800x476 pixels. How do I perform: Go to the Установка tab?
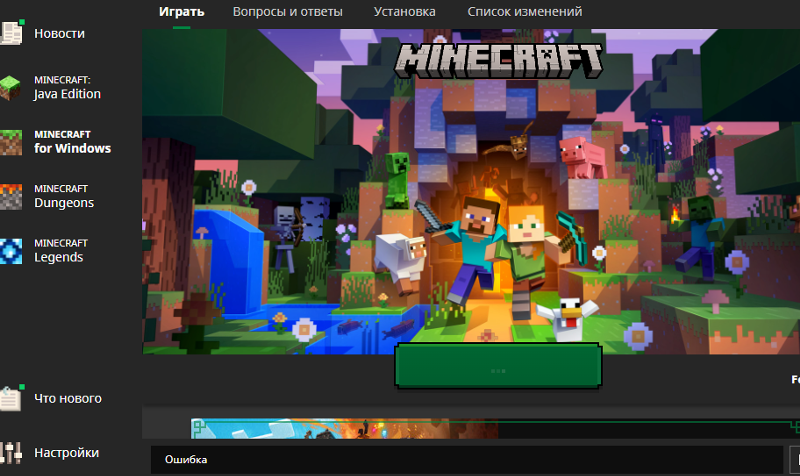point(405,12)
